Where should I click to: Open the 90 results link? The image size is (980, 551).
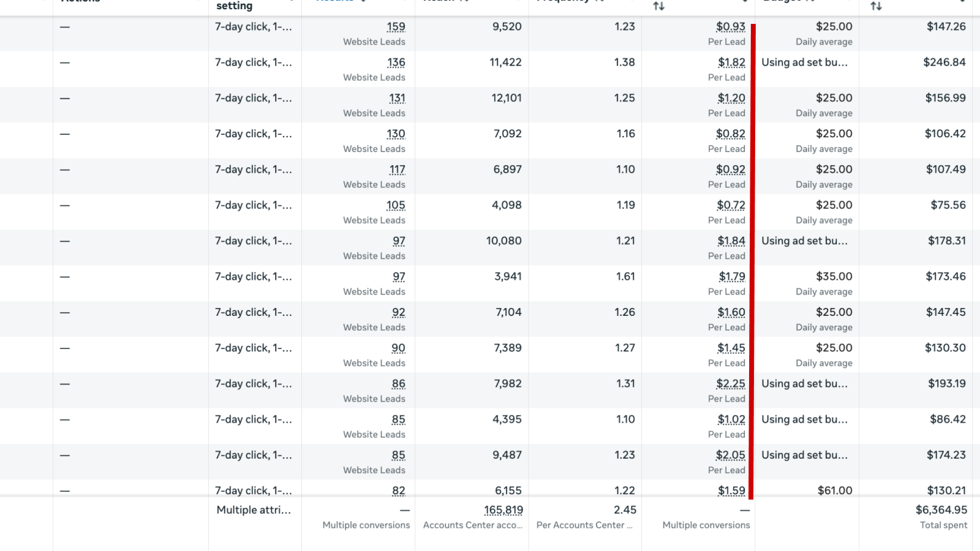pos(399,348)
